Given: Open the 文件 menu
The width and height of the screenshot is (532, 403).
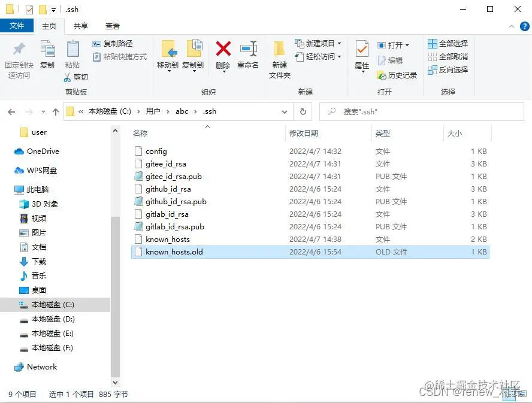Looking at the screenshot, I should click(x=17, y=26).
